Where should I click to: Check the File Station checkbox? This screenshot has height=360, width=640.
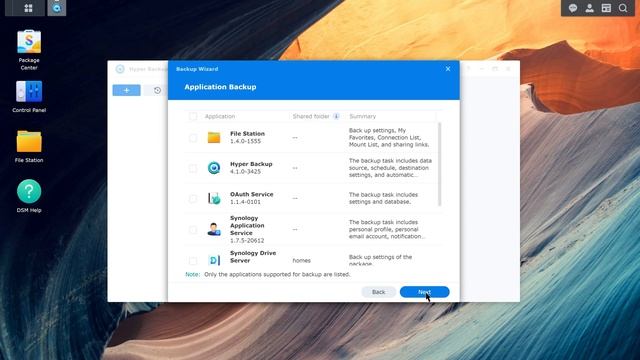(193, 138)
